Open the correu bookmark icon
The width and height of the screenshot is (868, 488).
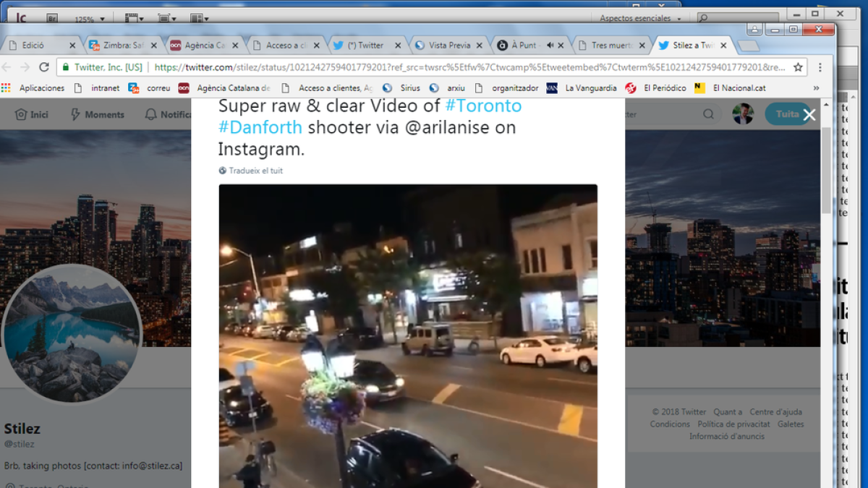(133, 88)
